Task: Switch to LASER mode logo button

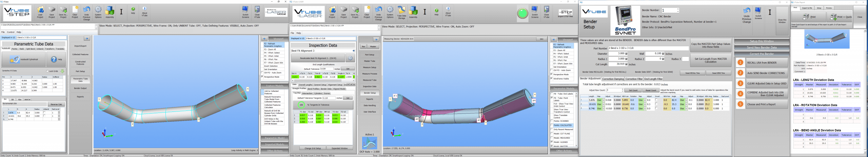Action: (276, 13)
